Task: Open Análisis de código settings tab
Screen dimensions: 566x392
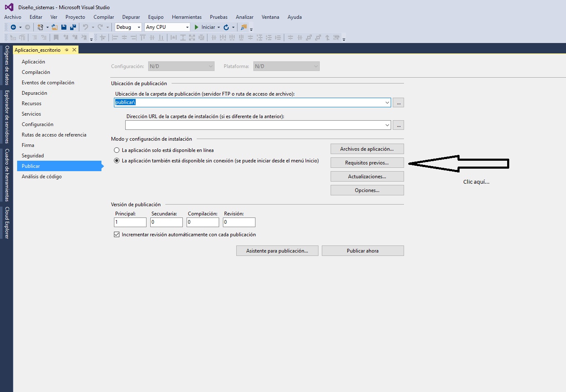Action: click(42, 177)
